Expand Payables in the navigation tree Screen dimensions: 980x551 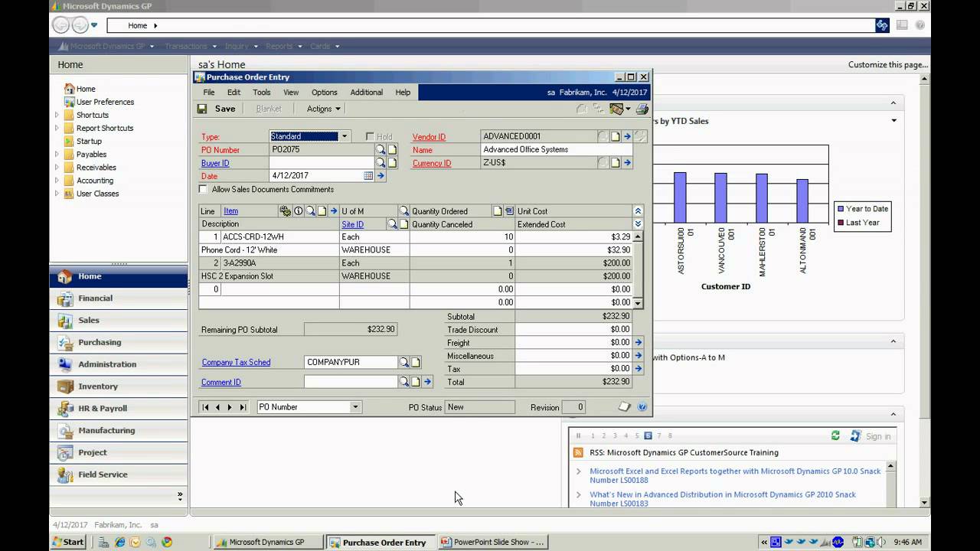tap(57, 154)
